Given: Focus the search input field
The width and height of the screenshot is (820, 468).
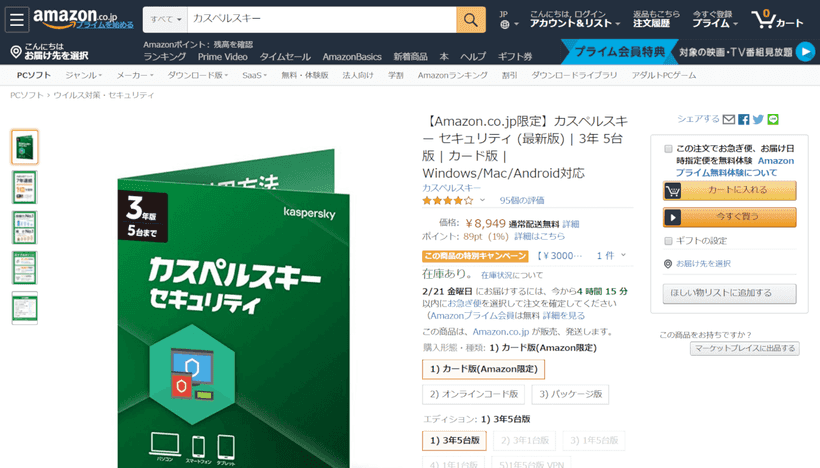Looking at the screenshot, I should pyautogui.click(x=322, y=20).
